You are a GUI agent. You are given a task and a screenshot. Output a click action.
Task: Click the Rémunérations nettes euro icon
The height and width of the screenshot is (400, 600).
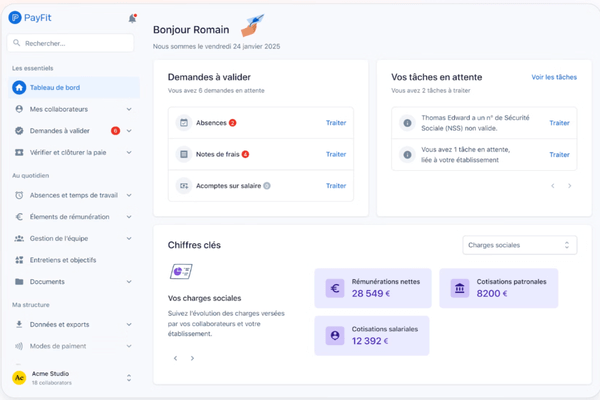(x=335, y=289)
